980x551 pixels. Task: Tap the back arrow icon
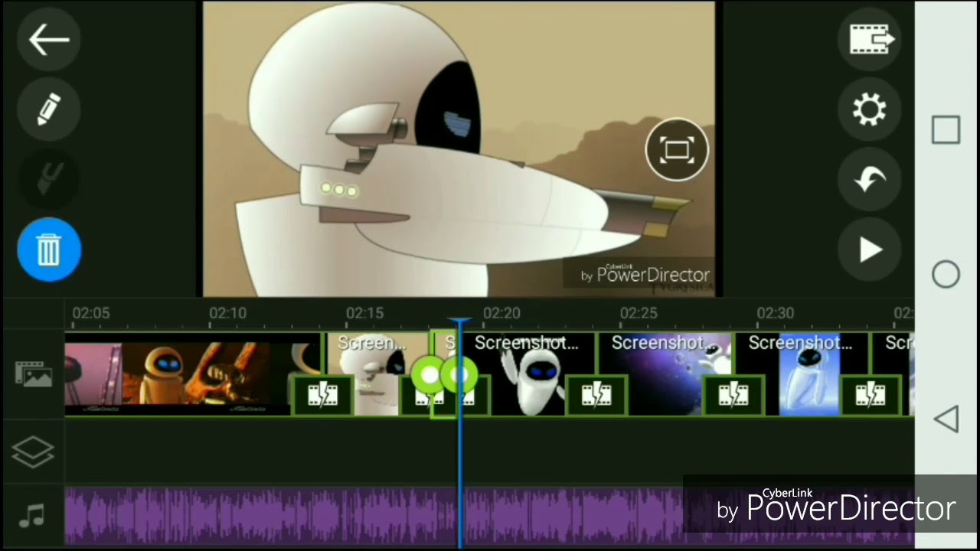point(49,41)
